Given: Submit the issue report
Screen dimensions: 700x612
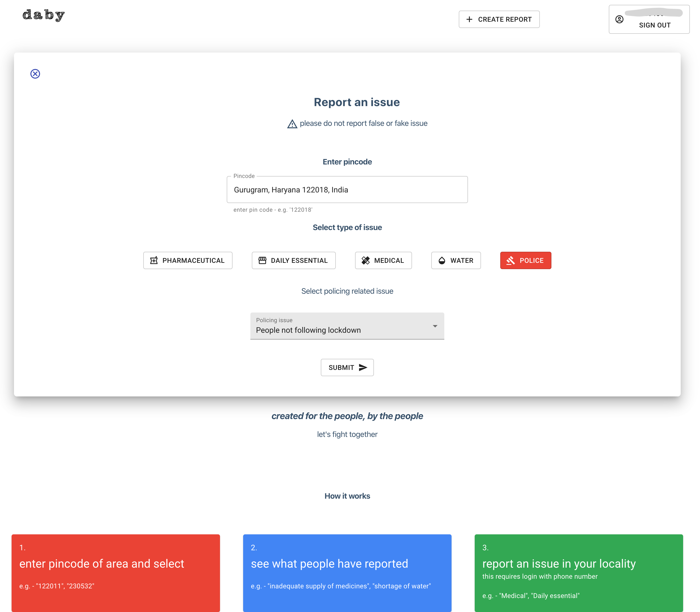Looking at the screenshot, I should coord(347,367).
